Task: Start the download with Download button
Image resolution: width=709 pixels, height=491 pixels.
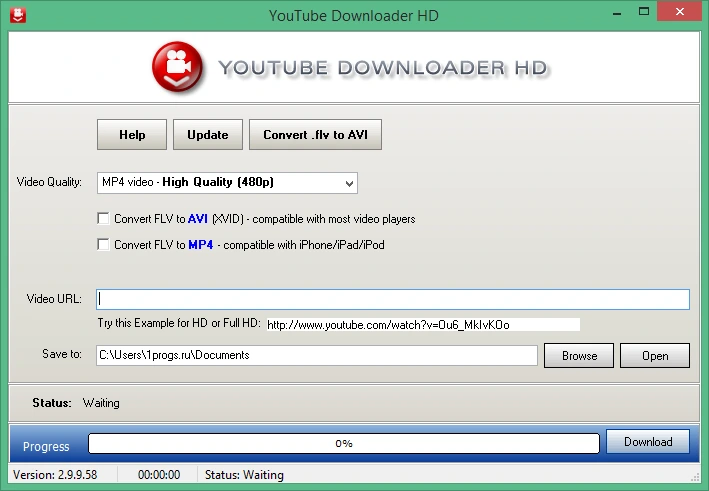Action: (648, 442)
